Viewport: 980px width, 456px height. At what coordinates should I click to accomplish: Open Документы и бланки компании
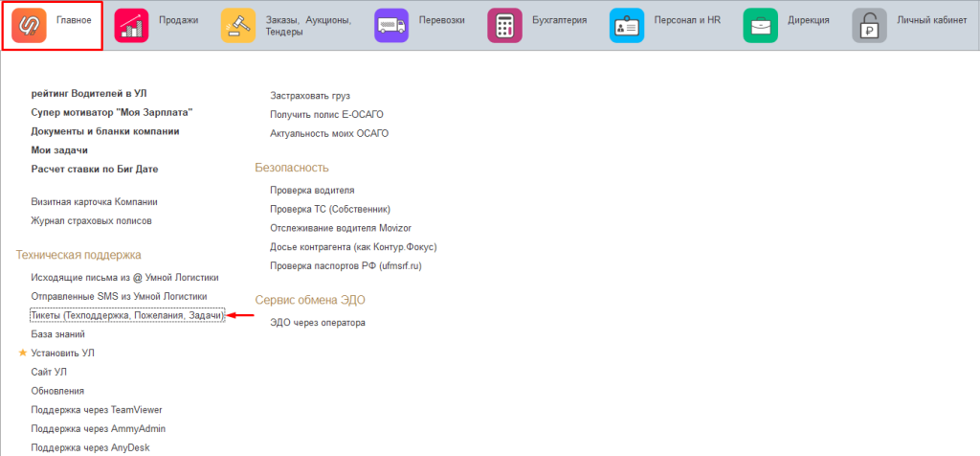pyautogui.click(x=105, y=131)
